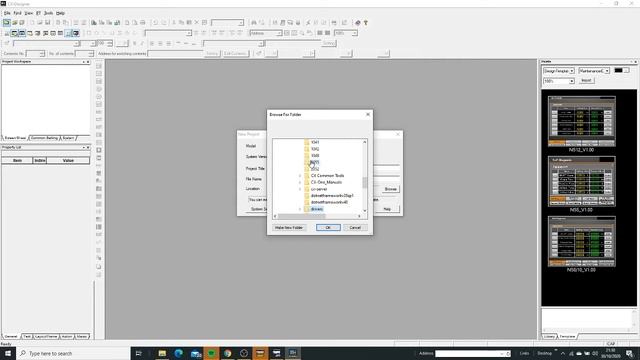The image size is (640, 360).
Task: Open the 100% dropdown in the right panel
Action: point(571,81)
